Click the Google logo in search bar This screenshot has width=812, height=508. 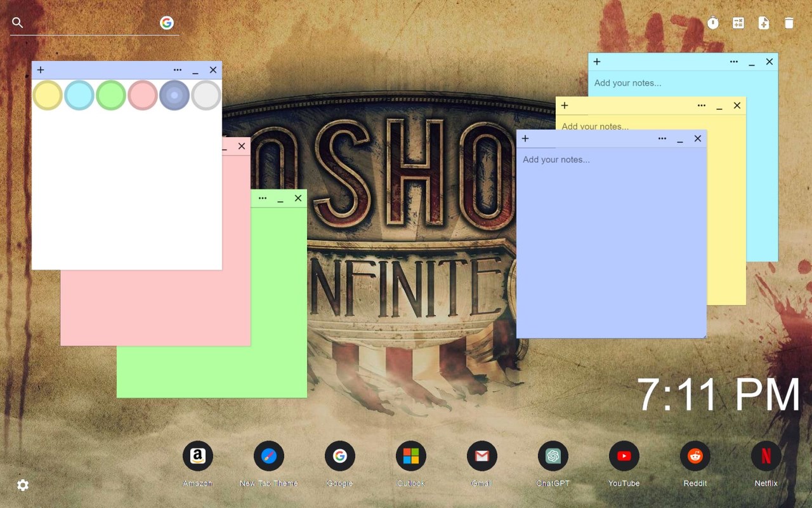tap(167, 23)
